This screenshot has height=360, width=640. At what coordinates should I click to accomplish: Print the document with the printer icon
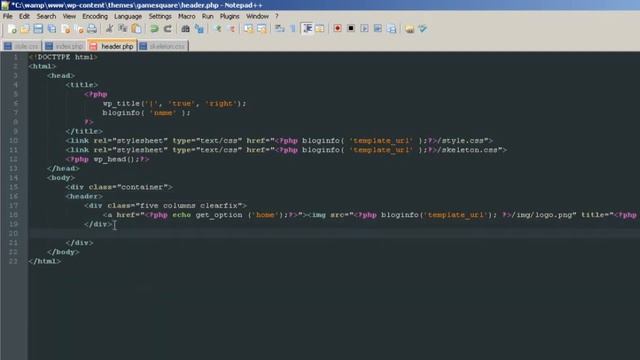(x=92, y=29)
